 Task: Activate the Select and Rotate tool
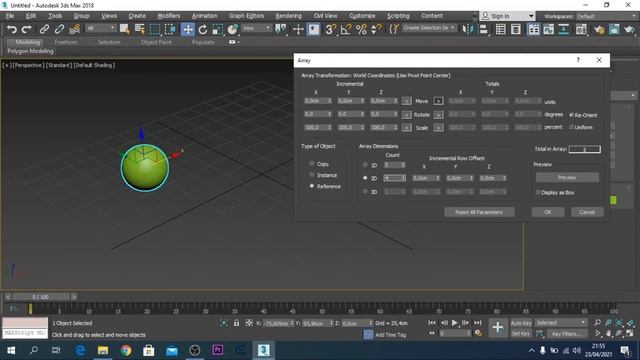pos(203,29)
